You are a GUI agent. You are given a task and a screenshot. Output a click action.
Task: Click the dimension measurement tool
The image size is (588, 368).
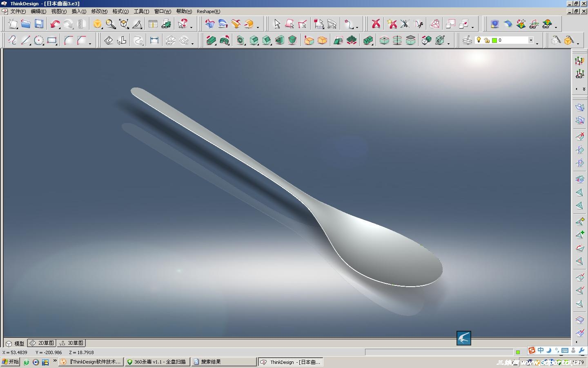click(x=154, y=40)
